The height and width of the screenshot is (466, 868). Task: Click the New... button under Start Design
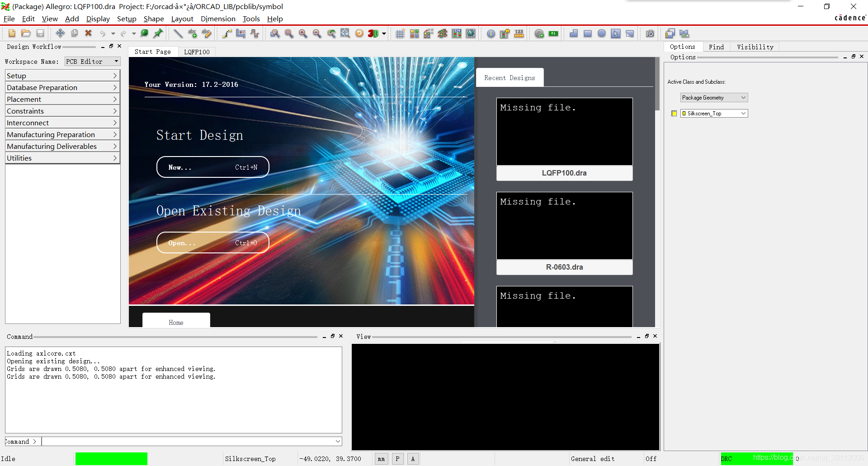click(212, 167)
